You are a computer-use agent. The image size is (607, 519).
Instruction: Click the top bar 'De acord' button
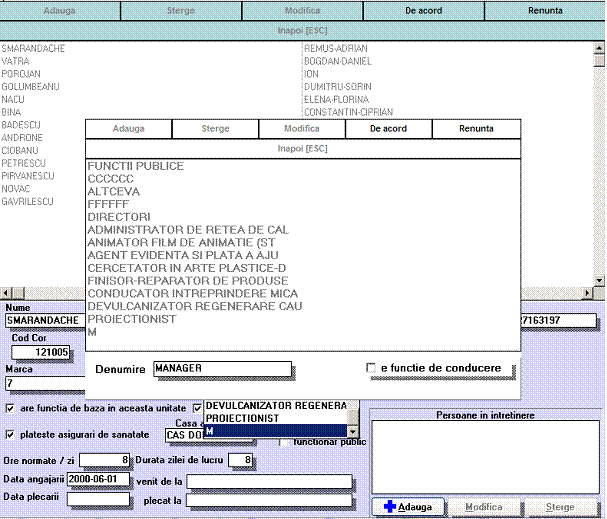click(x=424, y=11)
